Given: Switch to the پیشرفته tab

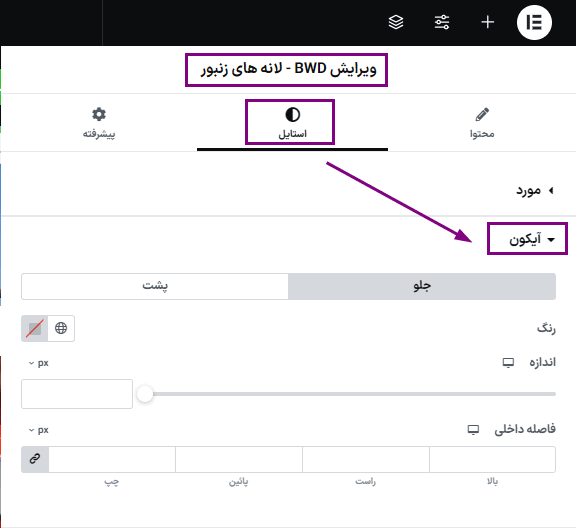Looking at the screenshot, I should (99, 123).
